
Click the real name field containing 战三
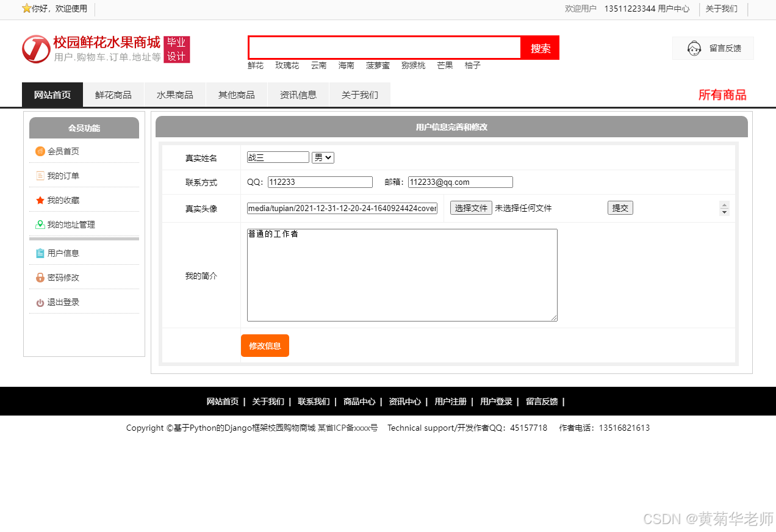click(x=278, y=157)
